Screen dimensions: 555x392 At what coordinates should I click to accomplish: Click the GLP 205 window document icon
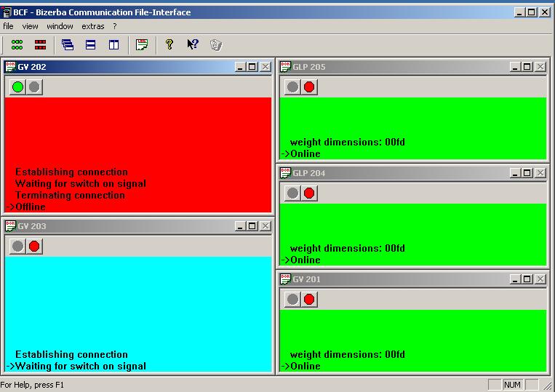[x=285, y=66]
